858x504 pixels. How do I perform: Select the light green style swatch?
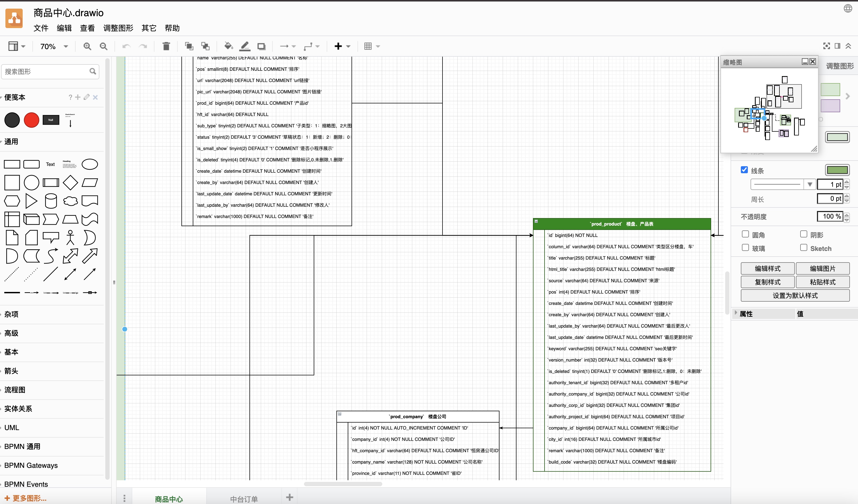(x=830, y=90)
